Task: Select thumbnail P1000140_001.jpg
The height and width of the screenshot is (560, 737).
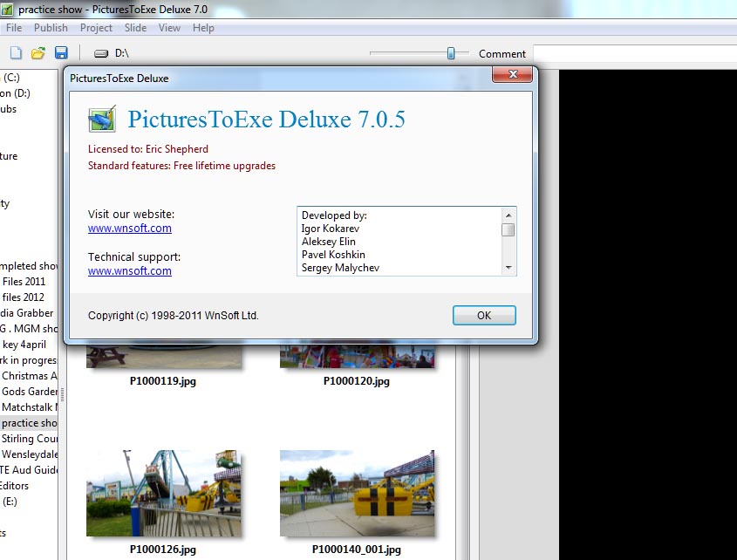Action: (x=358, y=493)
